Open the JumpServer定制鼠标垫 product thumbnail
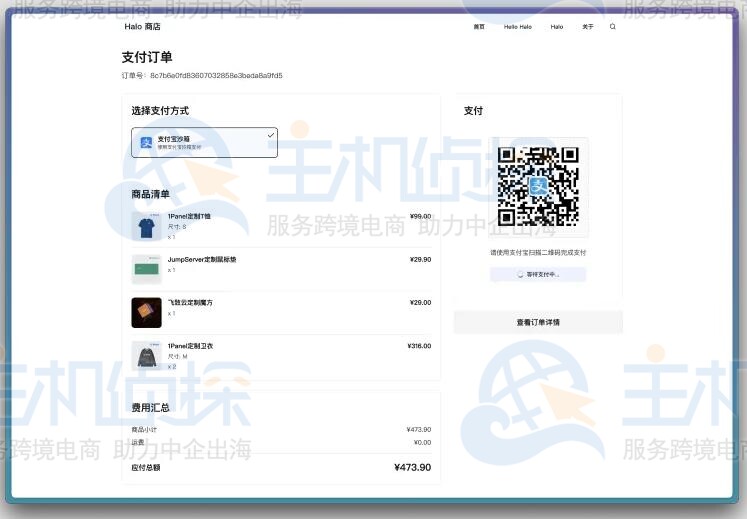Screen dimensions: 747x519 [x=146, y=269]
